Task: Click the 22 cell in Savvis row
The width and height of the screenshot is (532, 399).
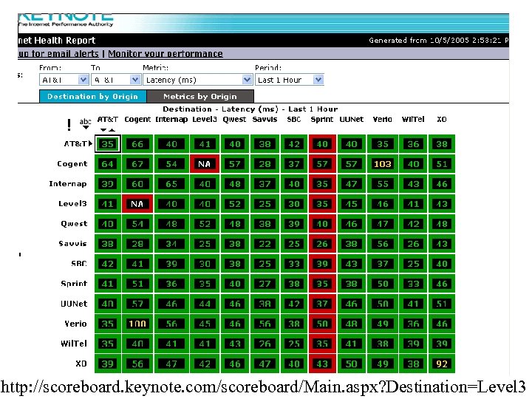Action: click(x=265, y=244)
